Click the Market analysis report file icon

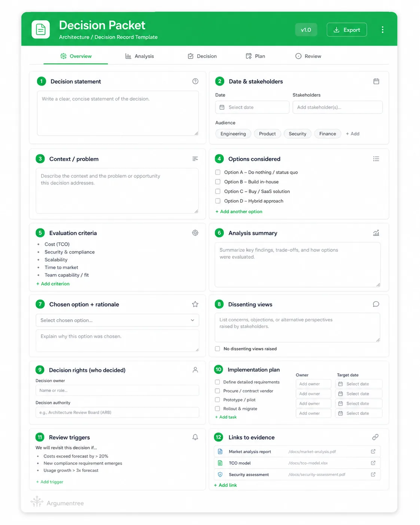(220, 452)
